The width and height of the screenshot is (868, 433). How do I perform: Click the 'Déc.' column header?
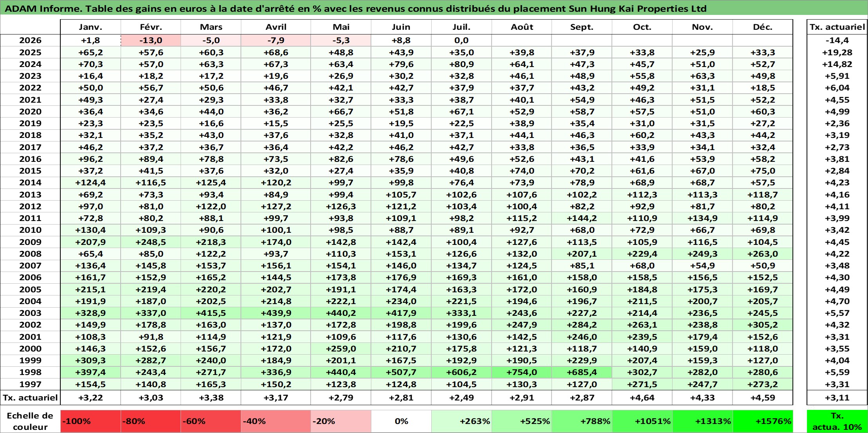(x=763, y=27)
